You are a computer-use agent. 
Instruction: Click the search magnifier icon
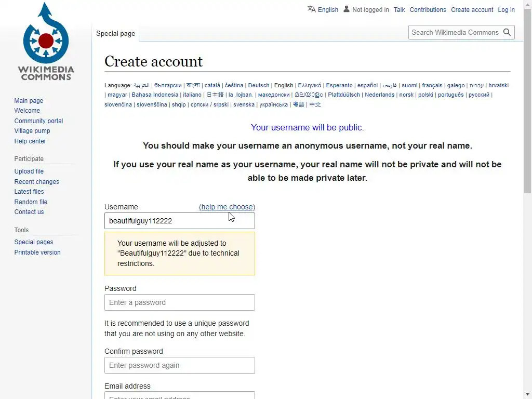pyautogui.click(x=507, y=32)
